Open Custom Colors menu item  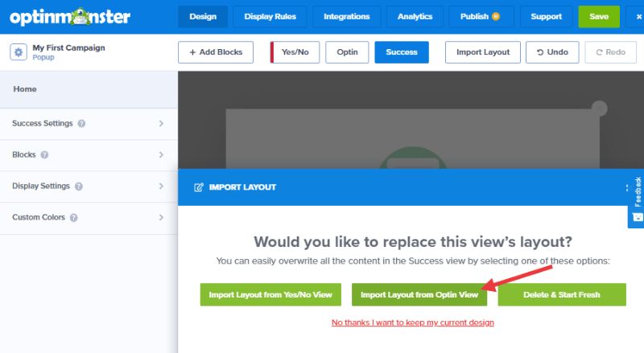(89, 218)
